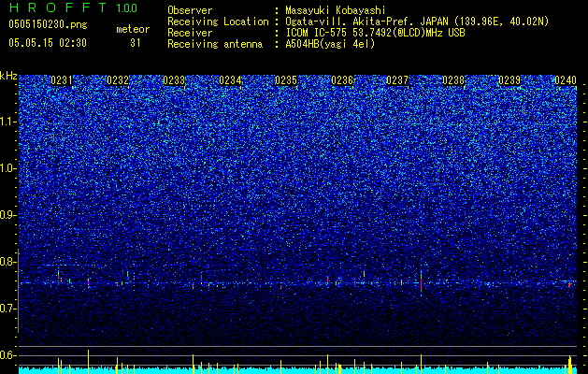Click the time marker 0236

[342, 80]
